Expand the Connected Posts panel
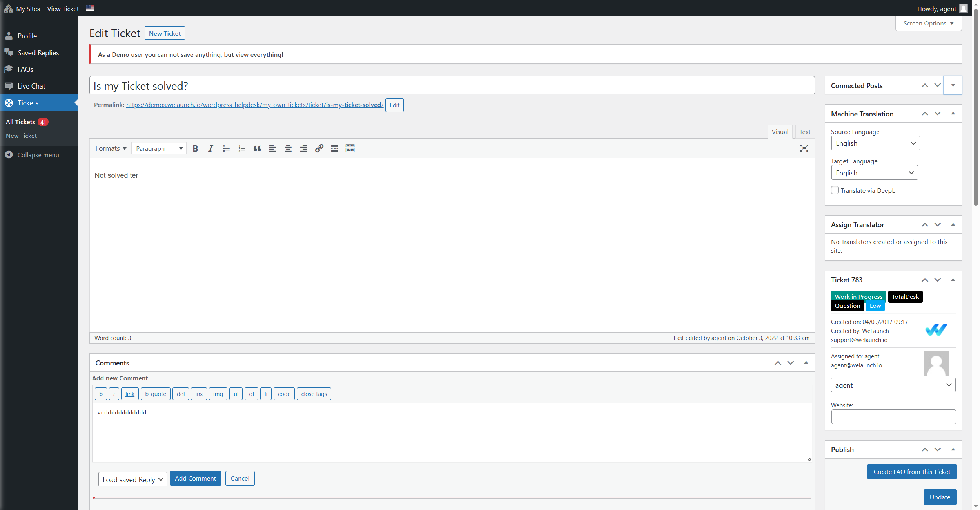The image size is (980, 510). tap(953, 85)
